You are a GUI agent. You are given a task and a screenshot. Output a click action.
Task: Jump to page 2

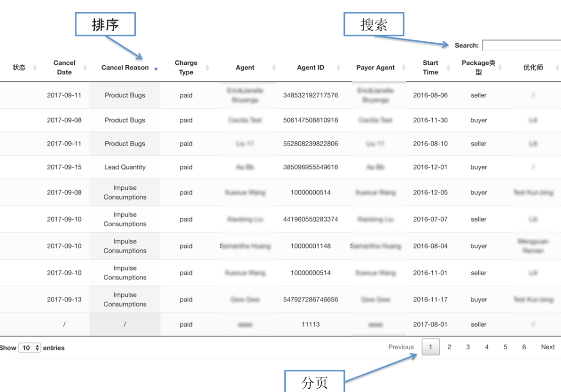(449, 347)
